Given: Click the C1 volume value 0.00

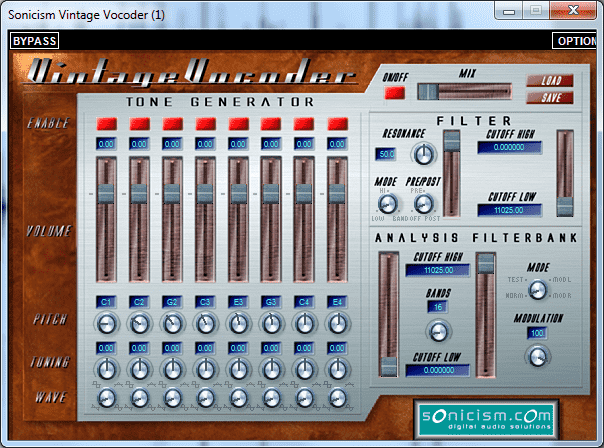Looking at the screenshot, I should pyautogui.click(x=106, y=144).
